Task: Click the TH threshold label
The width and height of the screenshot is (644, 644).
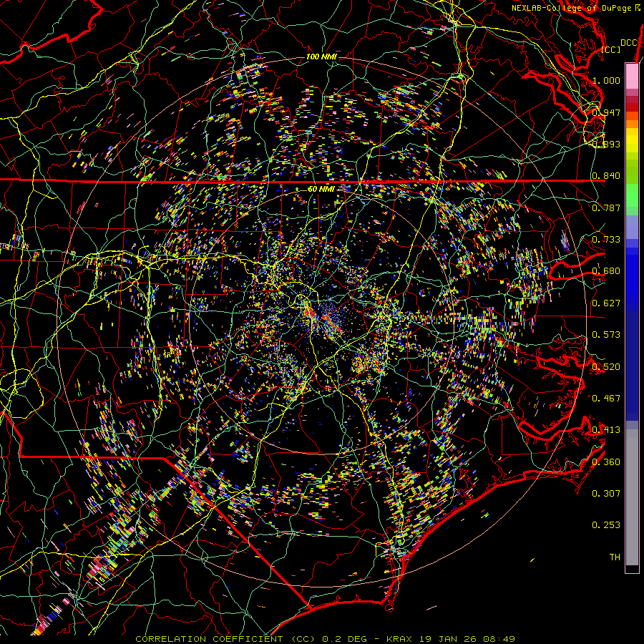Action: pos(615,557)
